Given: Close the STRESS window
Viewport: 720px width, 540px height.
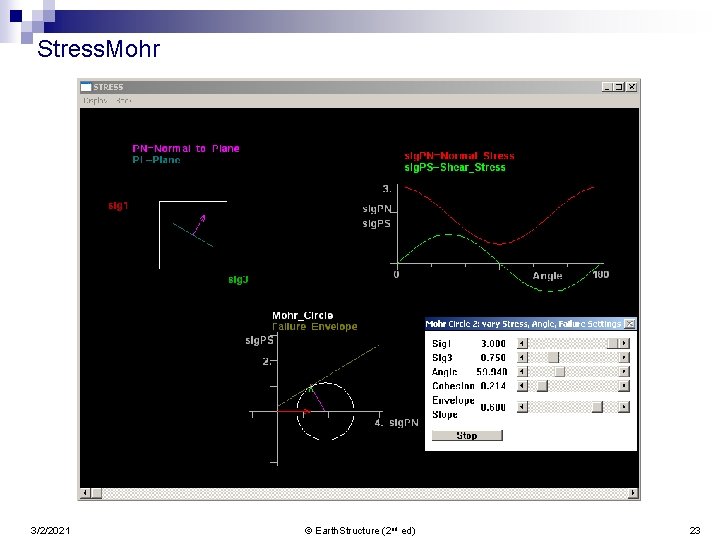Looking at the screenshot, I should 632,87.
